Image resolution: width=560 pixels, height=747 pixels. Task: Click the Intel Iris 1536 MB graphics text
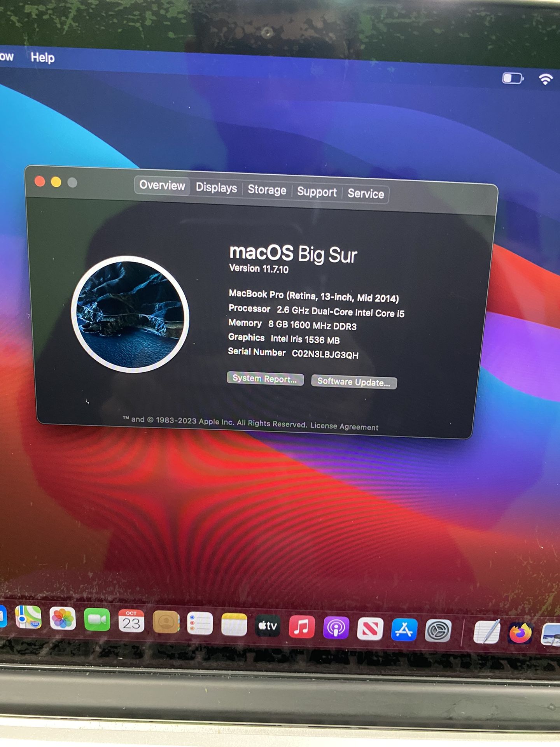point(305,339)
